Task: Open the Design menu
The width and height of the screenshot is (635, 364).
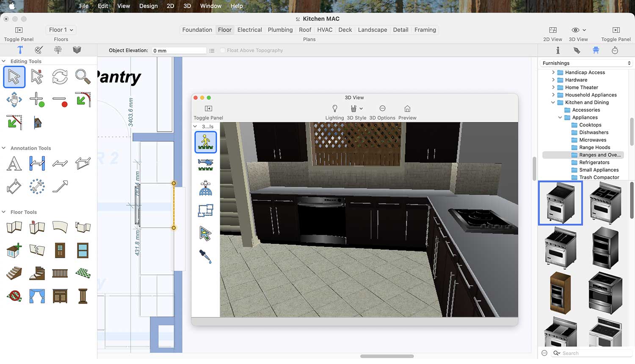Action: (x=148, y=6)
